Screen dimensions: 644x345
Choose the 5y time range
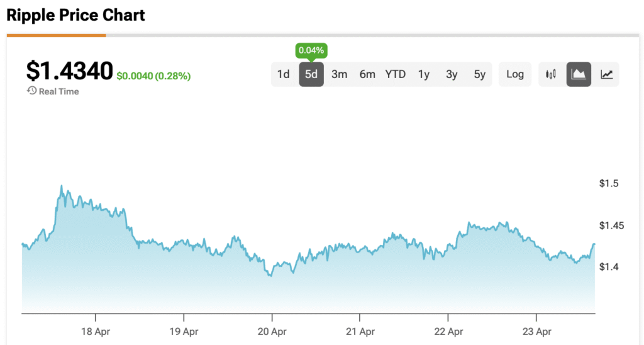coord(480,74)
